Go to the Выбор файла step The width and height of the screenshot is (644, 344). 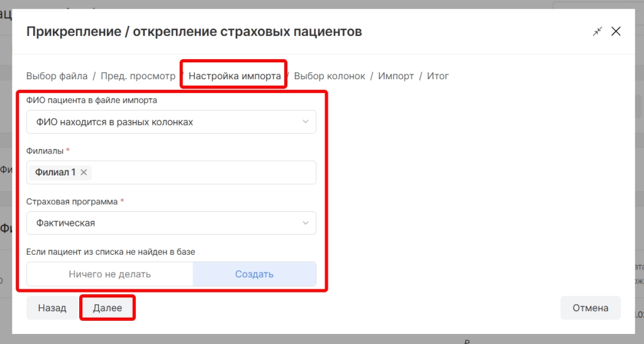pos(57,76)
